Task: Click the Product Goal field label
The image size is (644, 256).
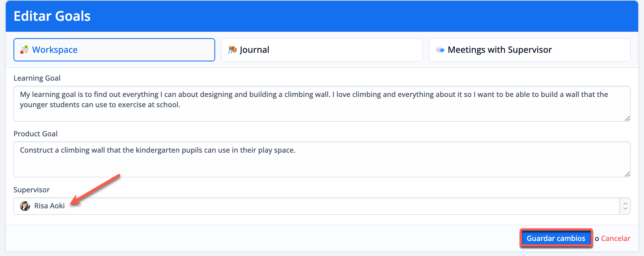Action: (35, 134)
